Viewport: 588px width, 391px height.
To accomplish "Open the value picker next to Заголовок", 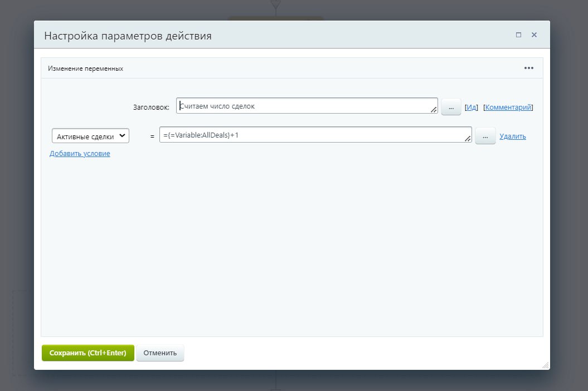I will [x=451, y=107].
